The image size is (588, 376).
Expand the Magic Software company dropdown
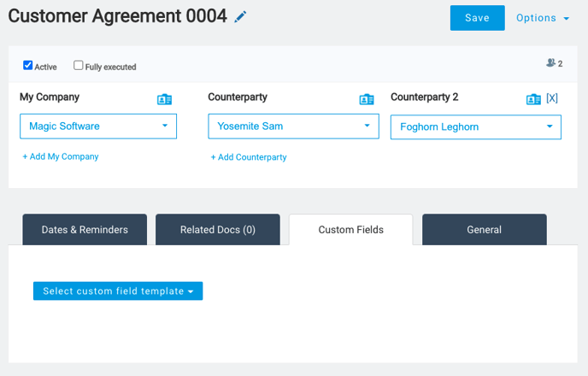98,126
